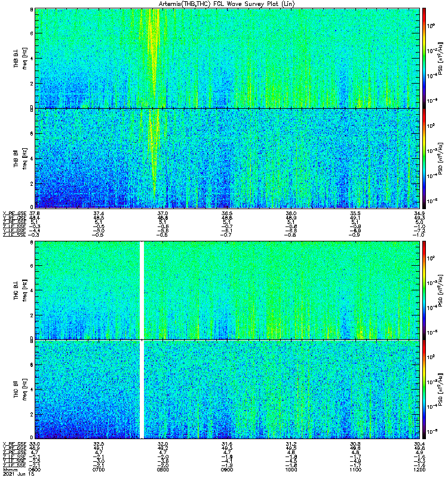
Task: Click the THC X_RE_GSE value '32.5'
Action: 99,444
